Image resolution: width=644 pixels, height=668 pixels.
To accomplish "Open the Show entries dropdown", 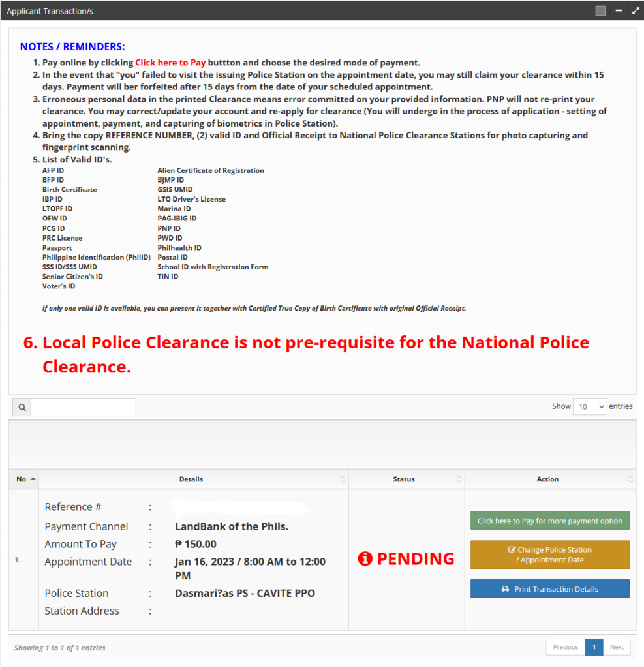I will point(589,406).
